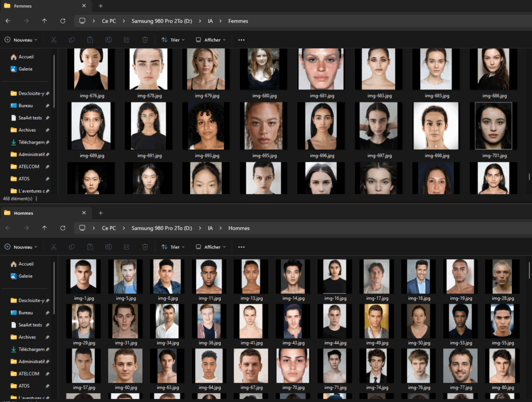Open ATELCOM folder in Hommes window sidebar
Image resolution: width=532 pixels, height=402 pixels.
coord(29,373)
